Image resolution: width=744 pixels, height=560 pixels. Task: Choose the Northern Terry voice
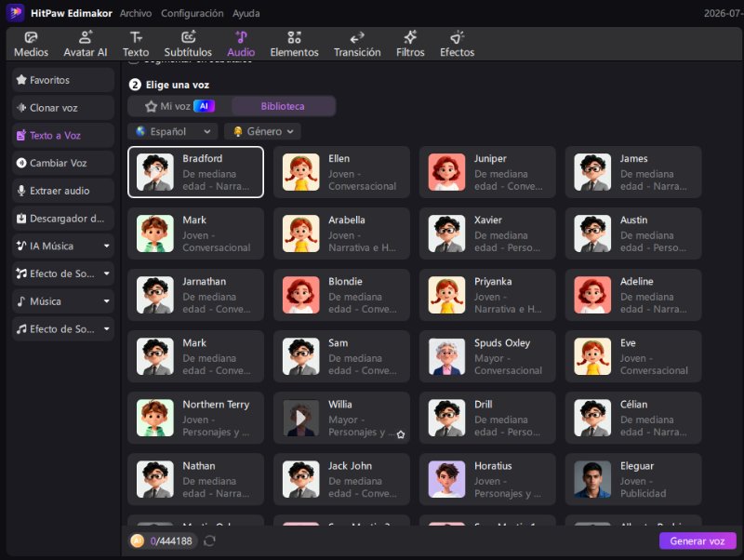[x=195, y=418]
